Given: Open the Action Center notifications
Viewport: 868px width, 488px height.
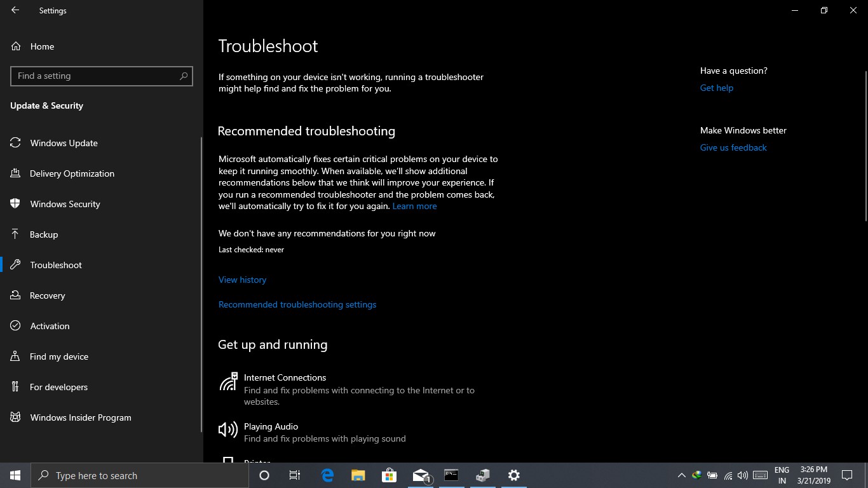Looking at the screenshot, I should pyautogui.click(x=847, y=475).
